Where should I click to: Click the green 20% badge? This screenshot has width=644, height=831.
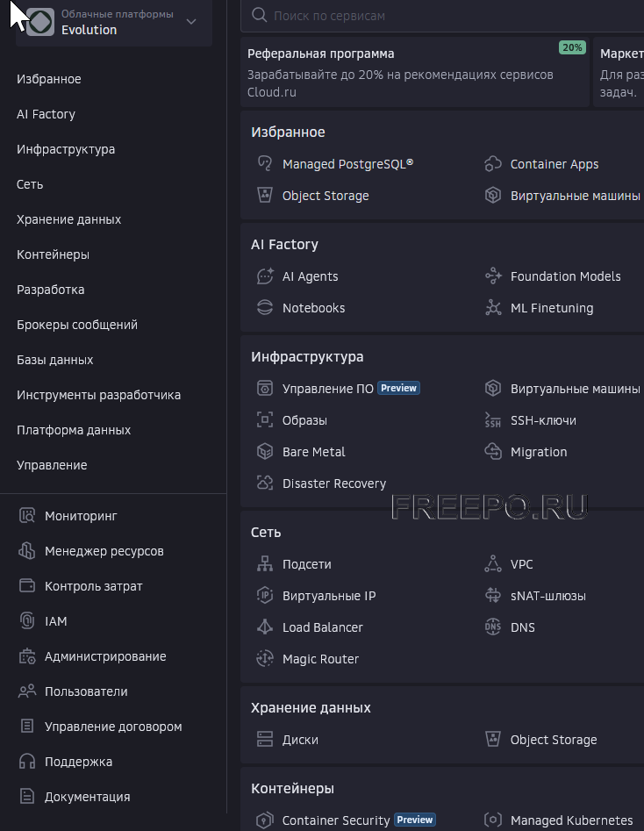coord(572,47)
